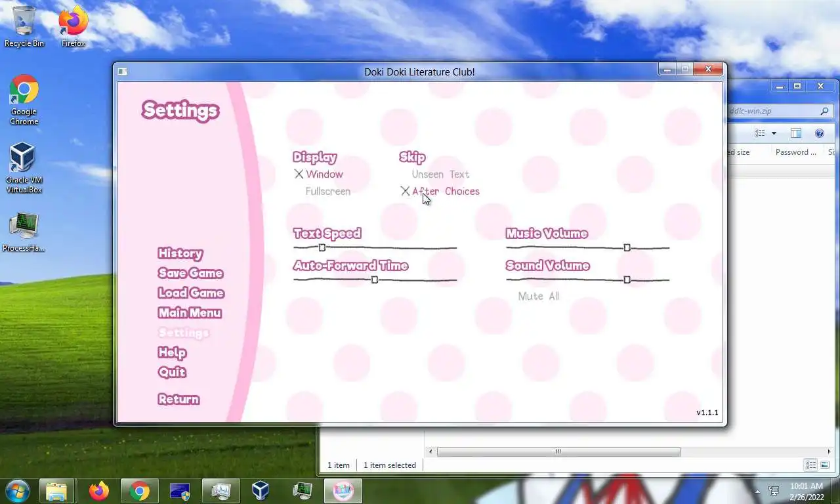Click the '1 item selected' status text
Viewport: 840px width, 504px height.
(x=390, y=465)
